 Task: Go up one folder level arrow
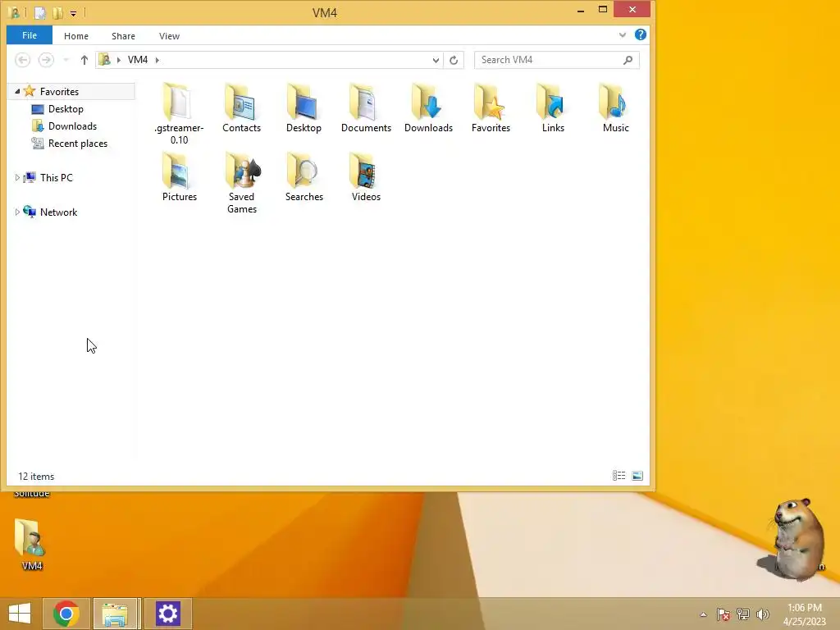[x=84, y=60]
